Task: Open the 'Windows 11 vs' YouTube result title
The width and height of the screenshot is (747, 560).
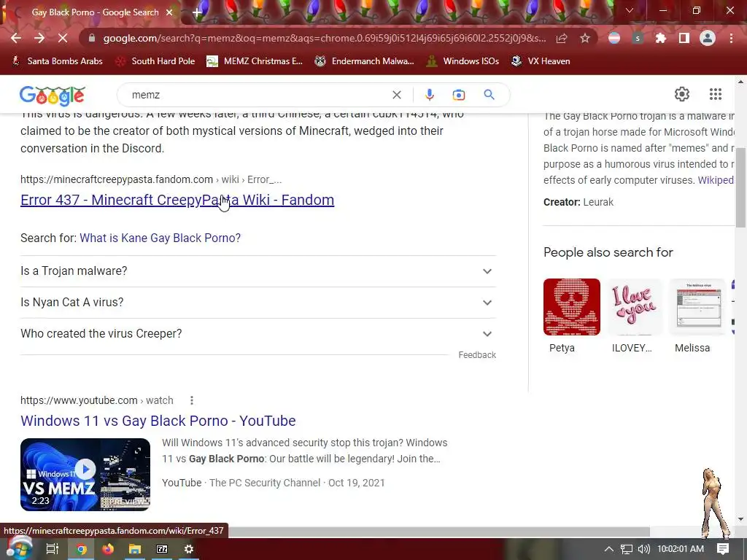Action: pos(158,421)
